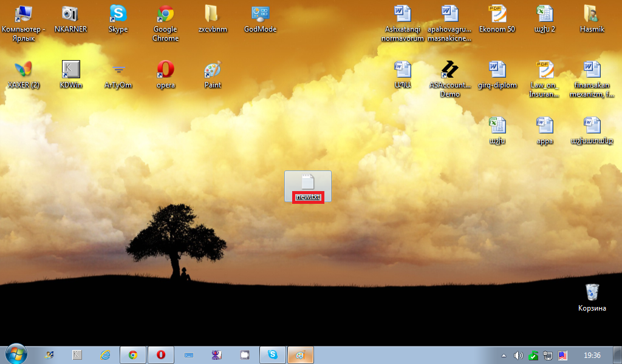Click the volume speaker tray icon
The height and width of the screenshot is (364, 622).
(518, 355)
